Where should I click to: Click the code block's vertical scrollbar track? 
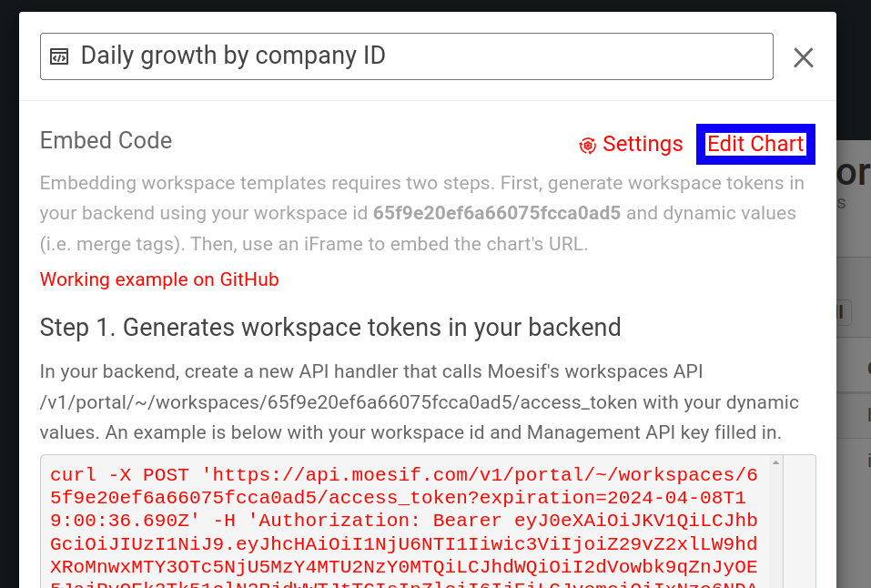point(775,528)
